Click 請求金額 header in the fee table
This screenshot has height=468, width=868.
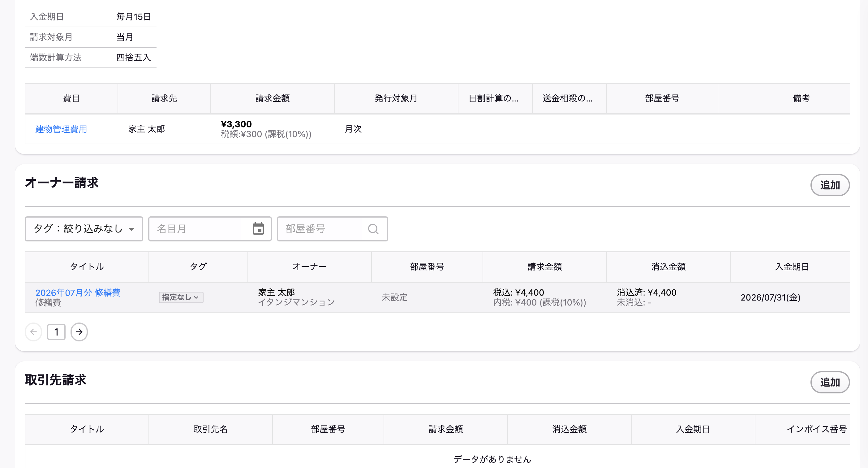coord(273,98)
